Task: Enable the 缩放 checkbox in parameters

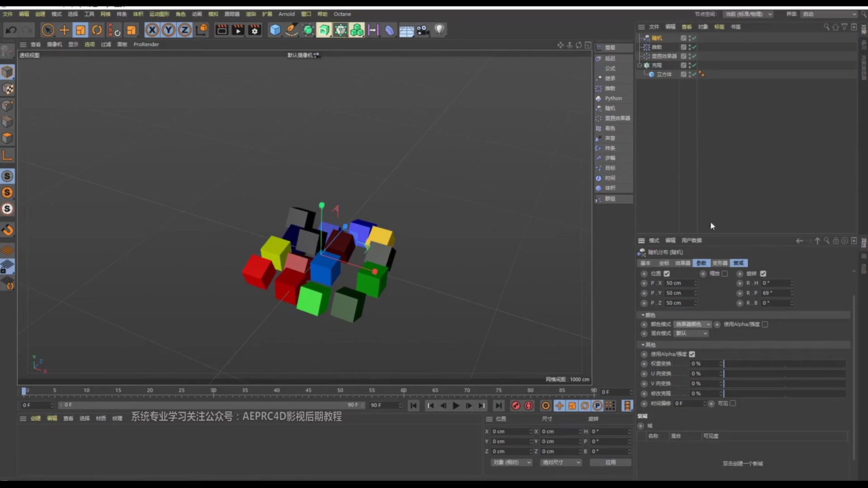Action: click(x=725, y=273)
